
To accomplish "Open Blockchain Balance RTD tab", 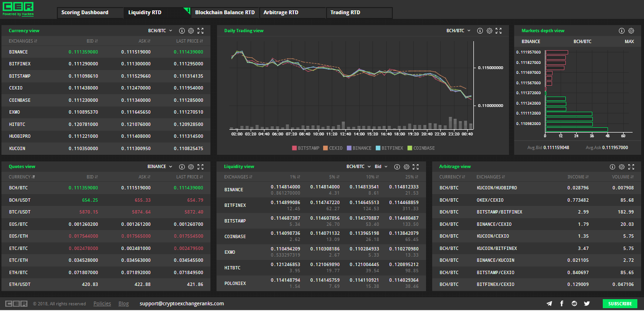I will [x=225, y=13].
